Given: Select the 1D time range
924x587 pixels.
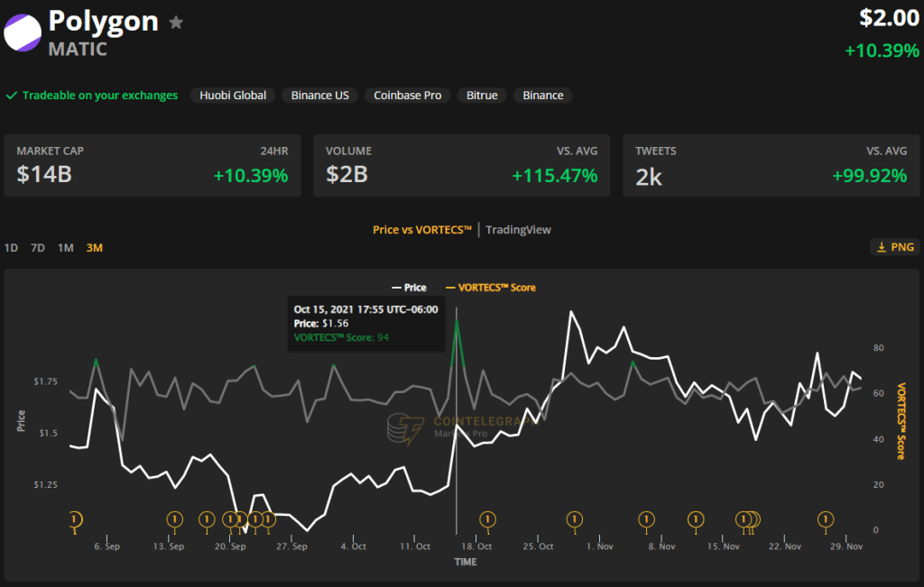Looking at the screenshot, I should [11, 248].
